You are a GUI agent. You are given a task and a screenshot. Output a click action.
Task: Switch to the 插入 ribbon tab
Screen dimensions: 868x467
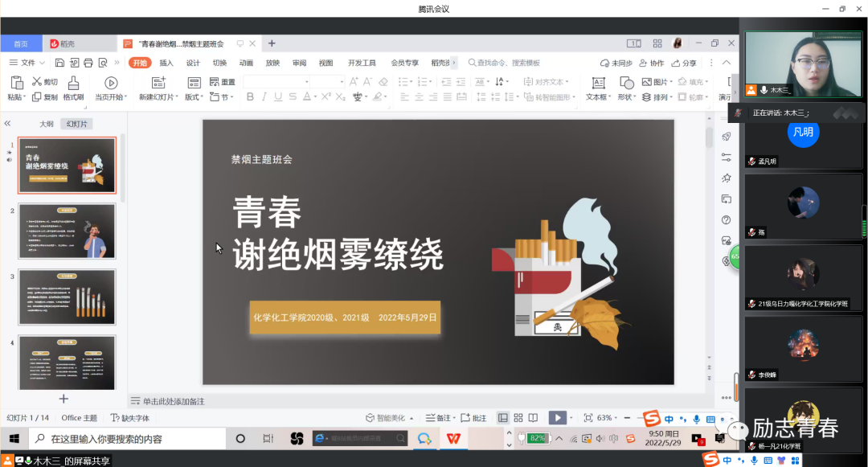[166, 63]
